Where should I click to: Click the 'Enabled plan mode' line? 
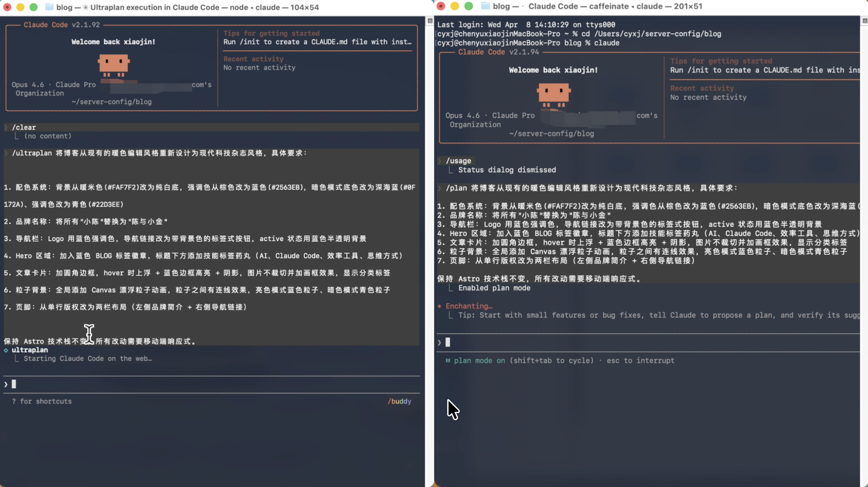494,288
